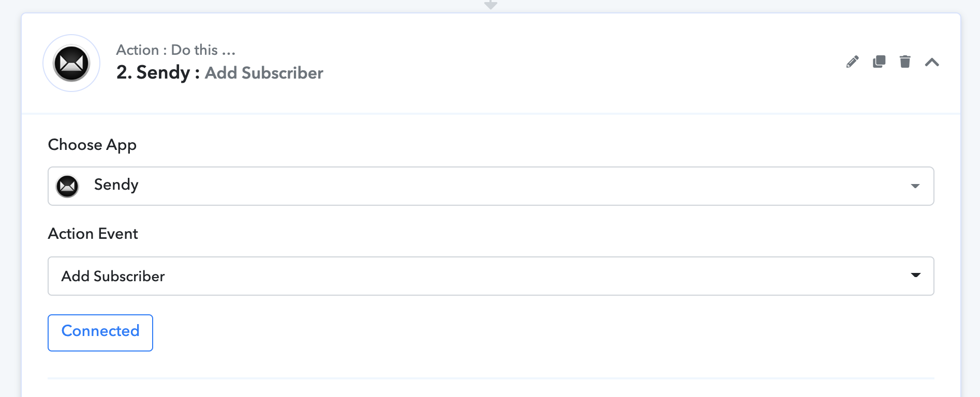Click the "2. Sendy" step title
The width and height of the screenshot is (980, 397).
pyautogui.click(x=153, y=72)
